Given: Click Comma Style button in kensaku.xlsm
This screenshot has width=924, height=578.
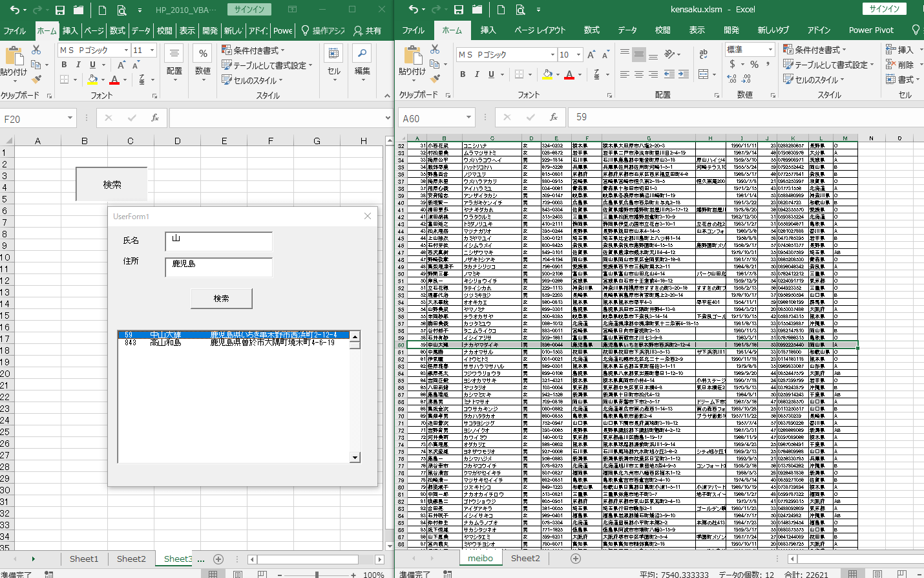Looking at the screenshot, I should point(768,65).
